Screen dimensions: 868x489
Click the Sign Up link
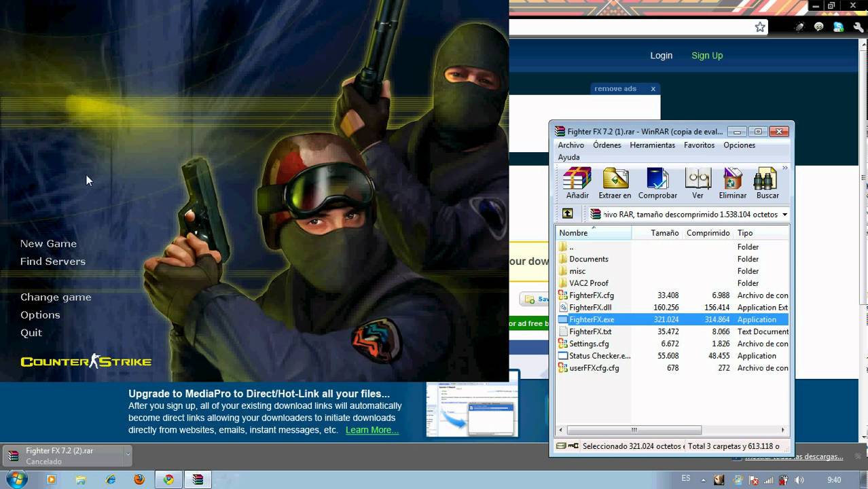(707, 56)
